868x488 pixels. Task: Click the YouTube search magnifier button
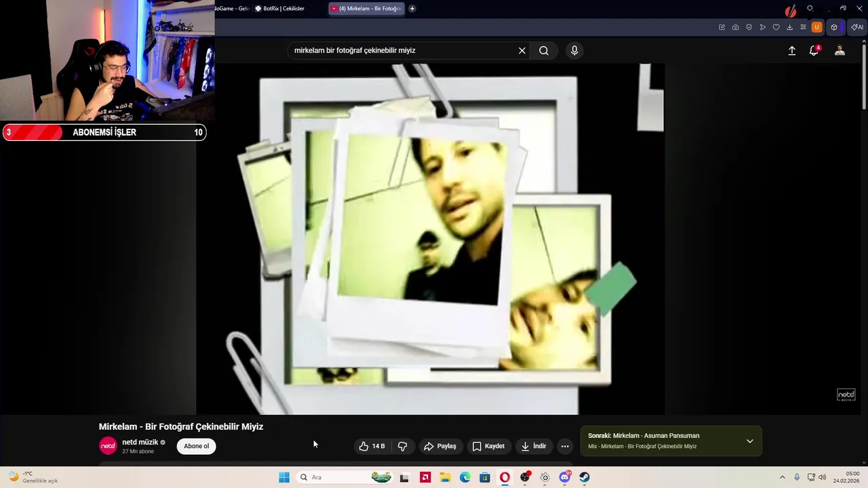(544, 51)
